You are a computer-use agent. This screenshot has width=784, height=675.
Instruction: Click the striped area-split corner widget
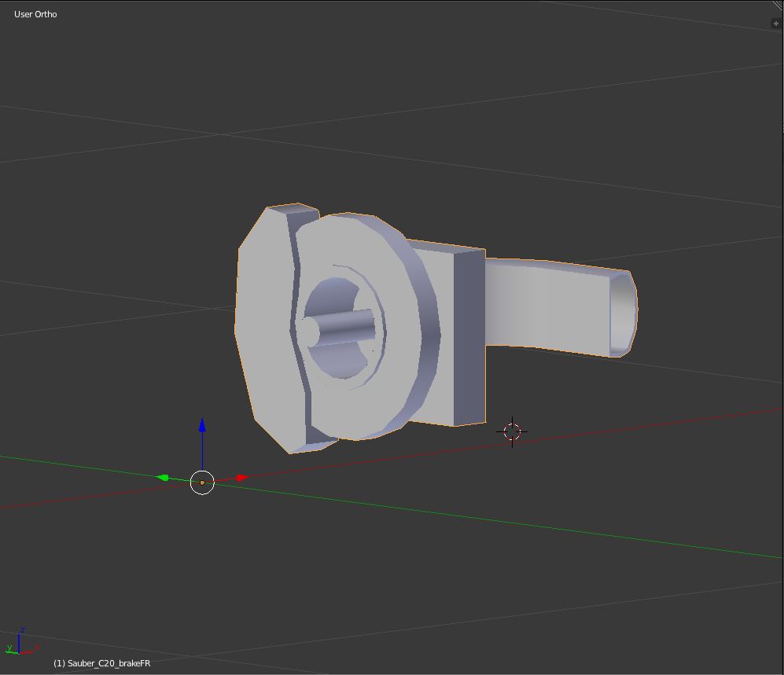pos(778,5)
